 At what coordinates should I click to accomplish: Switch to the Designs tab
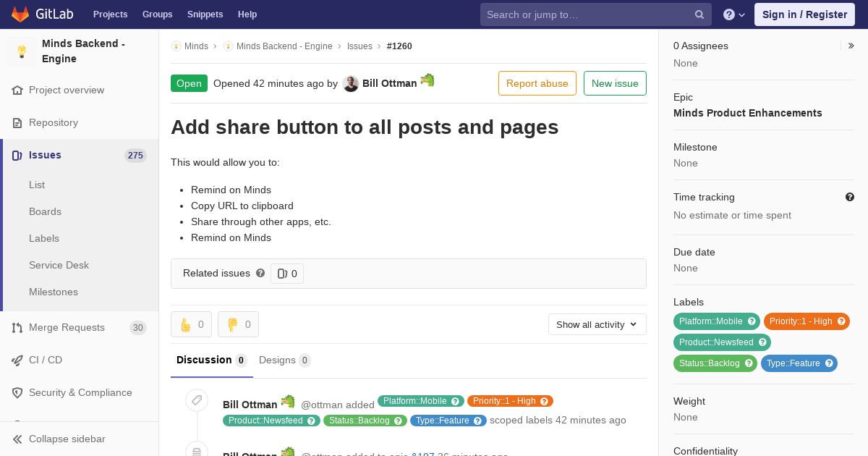284,360
